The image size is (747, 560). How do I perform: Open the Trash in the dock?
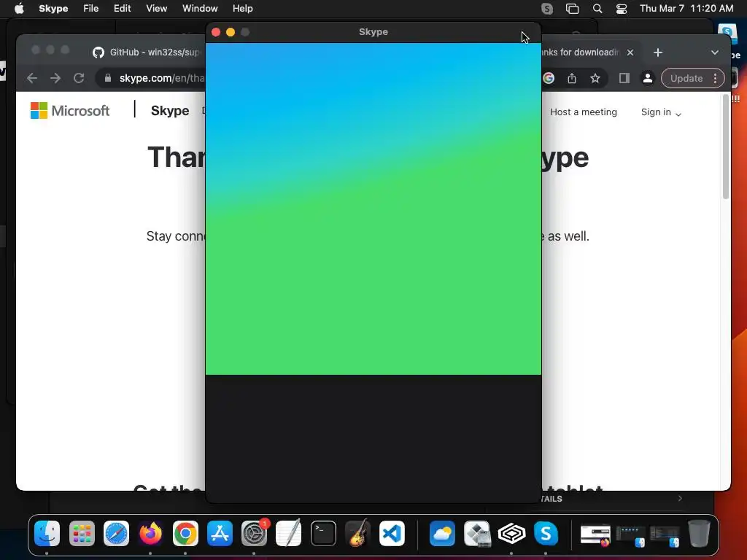[699, 533]
